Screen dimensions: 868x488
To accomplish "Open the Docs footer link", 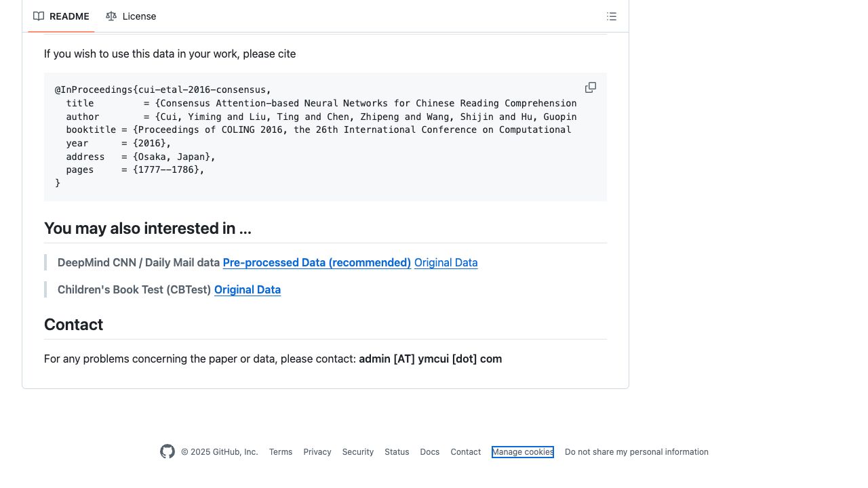I will coord(430,452).
